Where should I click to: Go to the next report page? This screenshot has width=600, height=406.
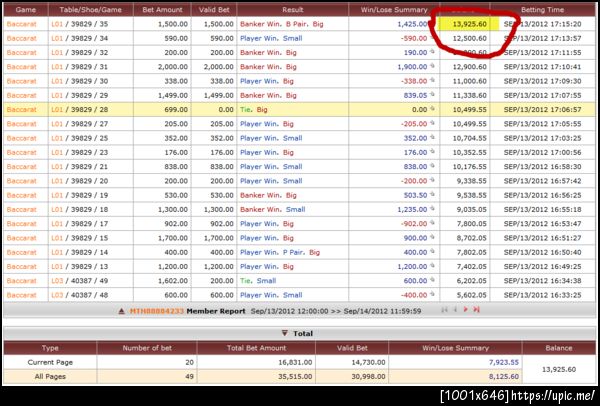(x=466, y=310)
